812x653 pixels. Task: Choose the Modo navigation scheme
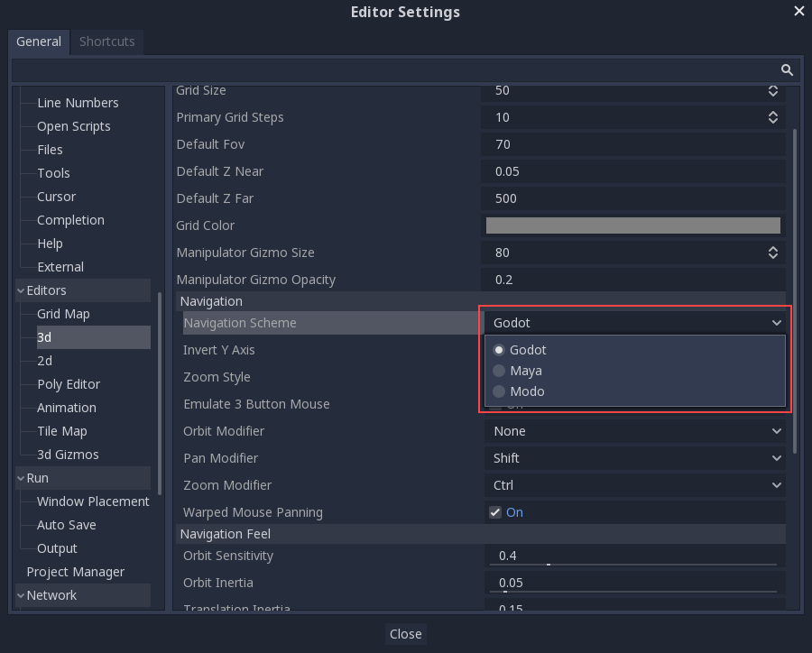pyautogui.click(x=527, y=391)
